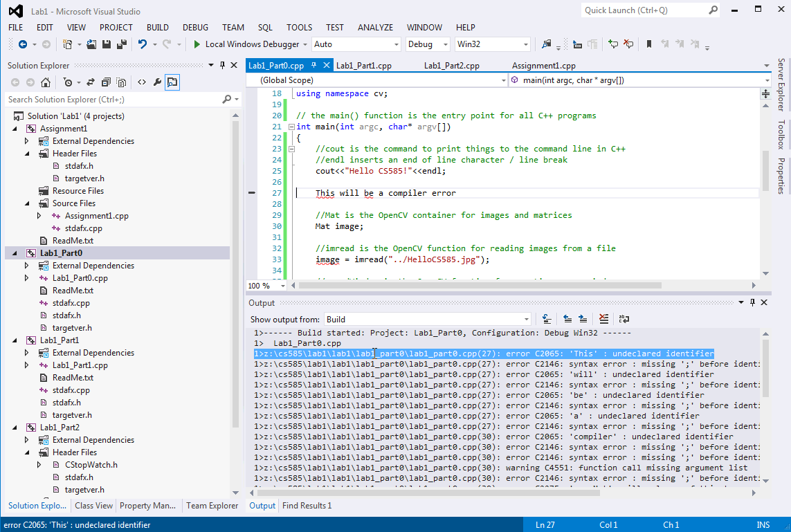This screenshot has height=532, width=791.
Task: Toggle a bookmark using the bookmark icon
Action: 649,44
